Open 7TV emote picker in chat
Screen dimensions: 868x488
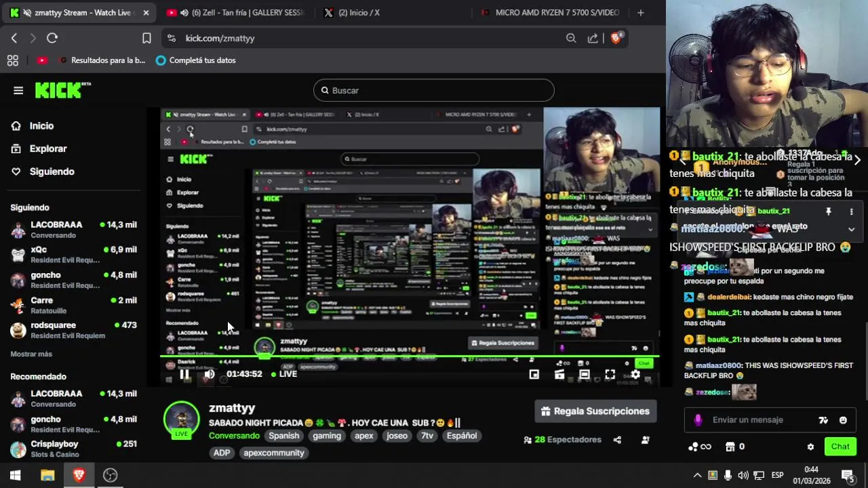click(823, 420)
